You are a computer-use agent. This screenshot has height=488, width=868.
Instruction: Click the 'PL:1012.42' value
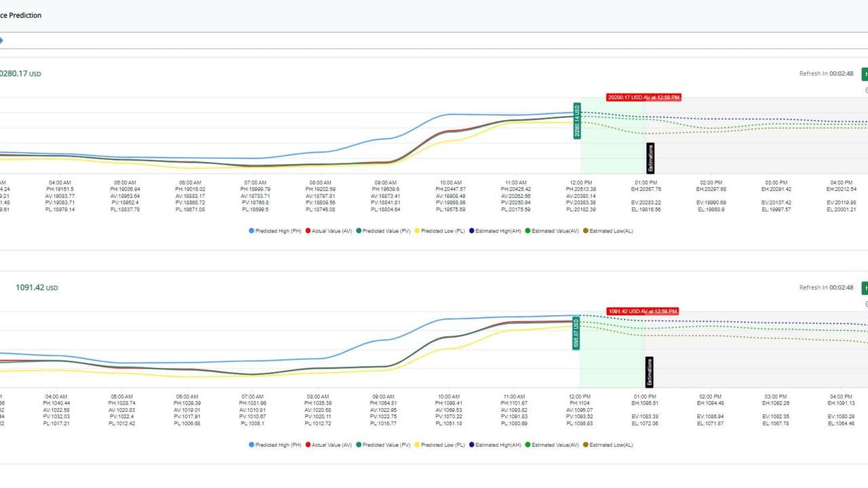121,424
